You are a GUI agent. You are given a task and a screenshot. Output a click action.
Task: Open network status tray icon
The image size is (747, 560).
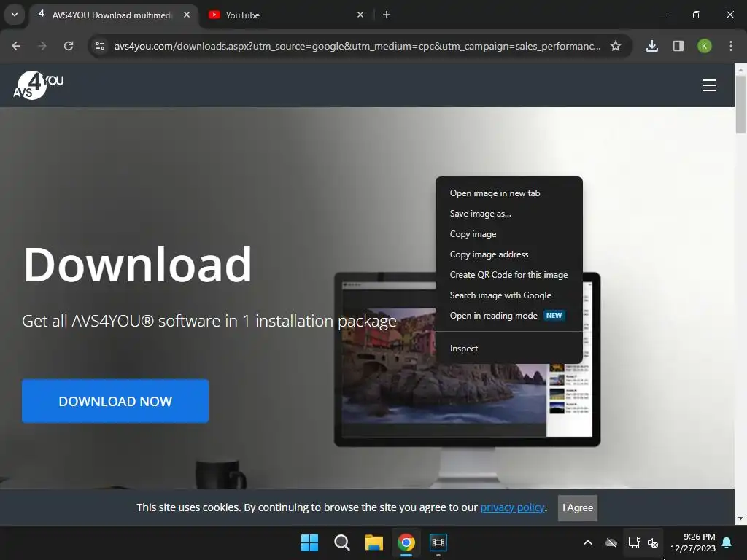point(634,542)
